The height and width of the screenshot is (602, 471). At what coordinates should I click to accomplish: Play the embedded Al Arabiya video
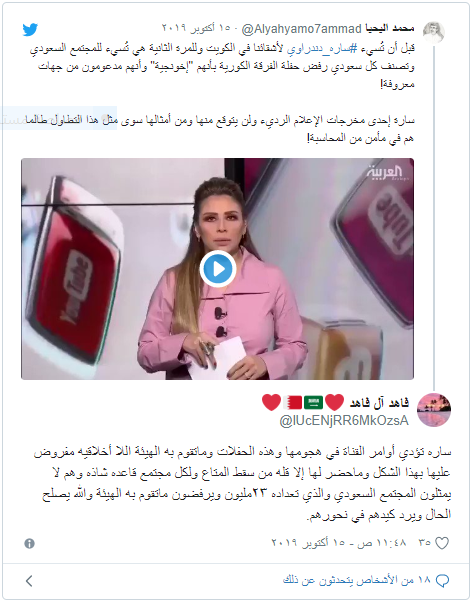[x=218, y=269]
